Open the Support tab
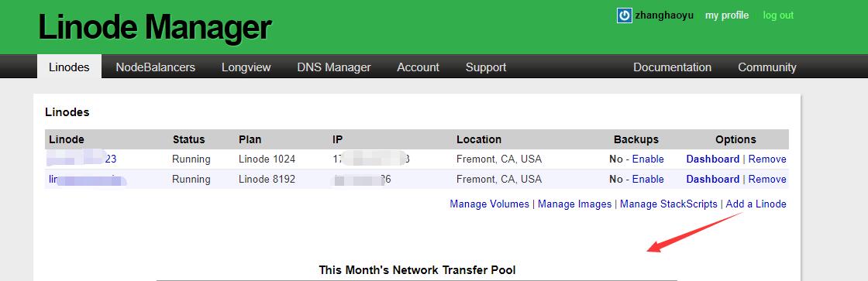The image size is (868, 281). pyautogui.click(x=485, y=67)
